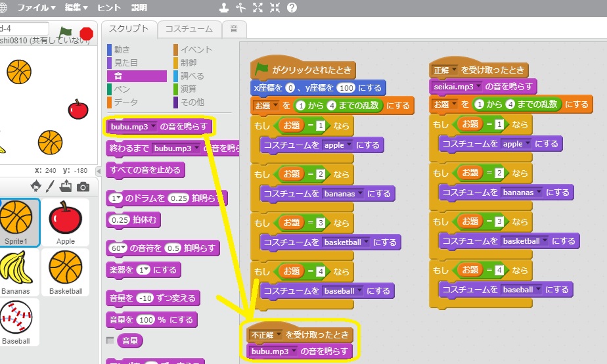
Task: Click the 説明 menu item
Action: [x=139, y=7]
